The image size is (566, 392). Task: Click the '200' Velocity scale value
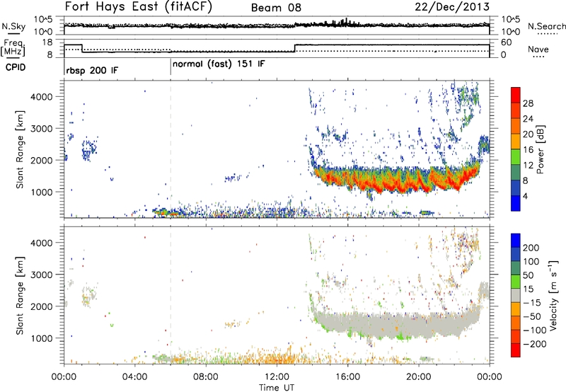point(531,248)
